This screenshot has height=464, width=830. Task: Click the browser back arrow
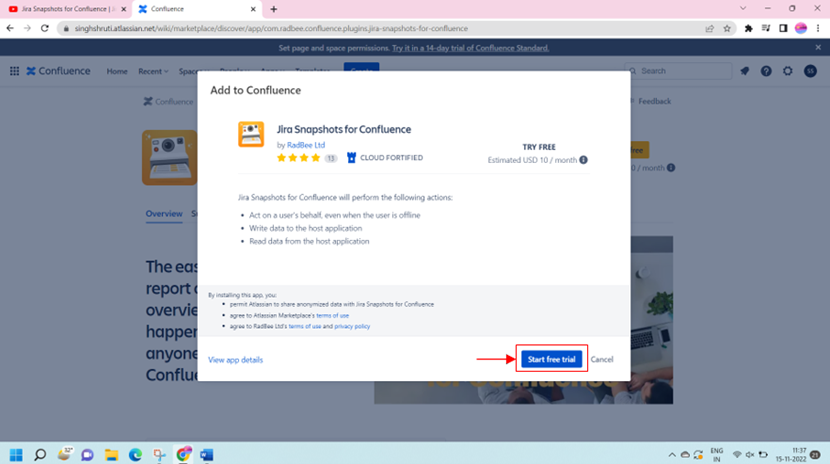[x=10, y=29]
